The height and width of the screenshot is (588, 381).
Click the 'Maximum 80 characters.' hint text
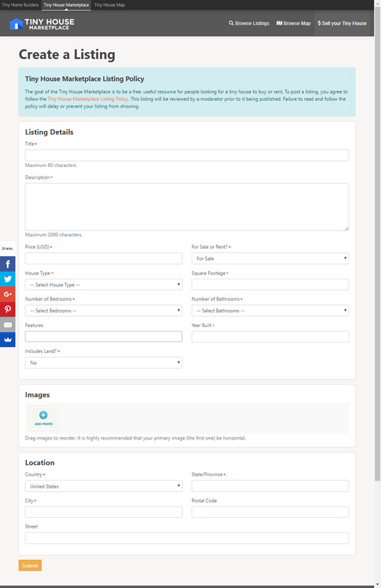click(x=51, y=165)
